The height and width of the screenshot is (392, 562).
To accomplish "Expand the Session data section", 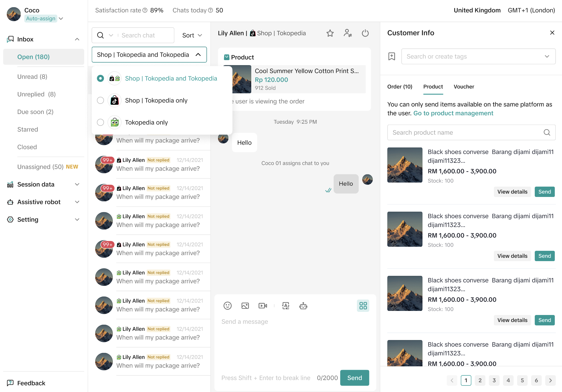I will click(77, 184).
